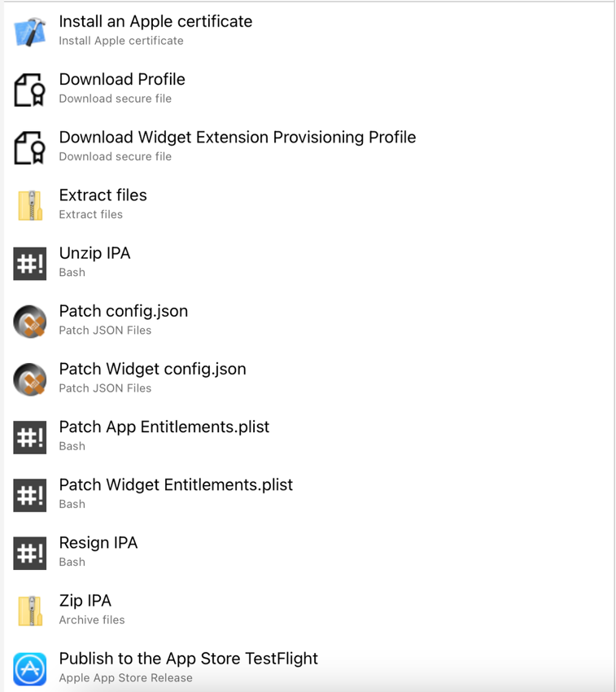616x692 pixels.
Task: Open the Patch Widget config.json task
Action: click(152, 370)
